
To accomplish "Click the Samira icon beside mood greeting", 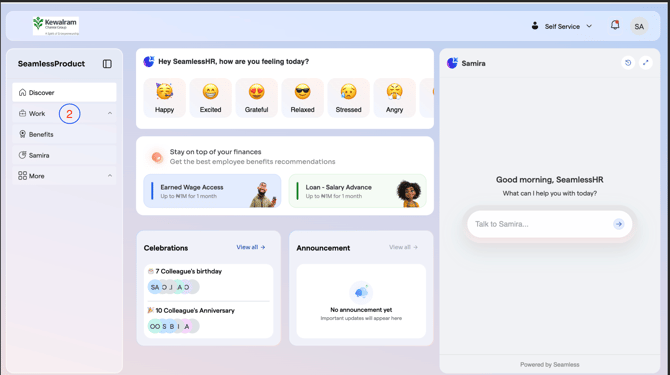I will (x=149, y=62).
